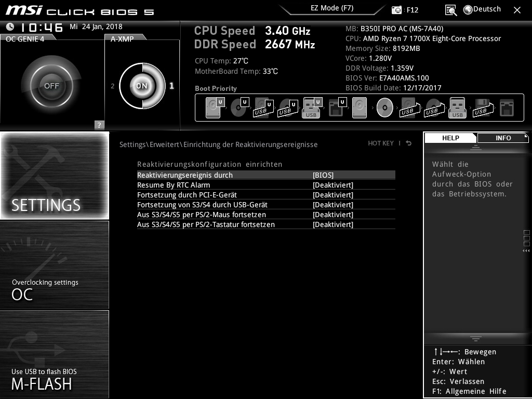
Task: Click the 'Esc: Verlassen' hint
Action: click(458, 381)
